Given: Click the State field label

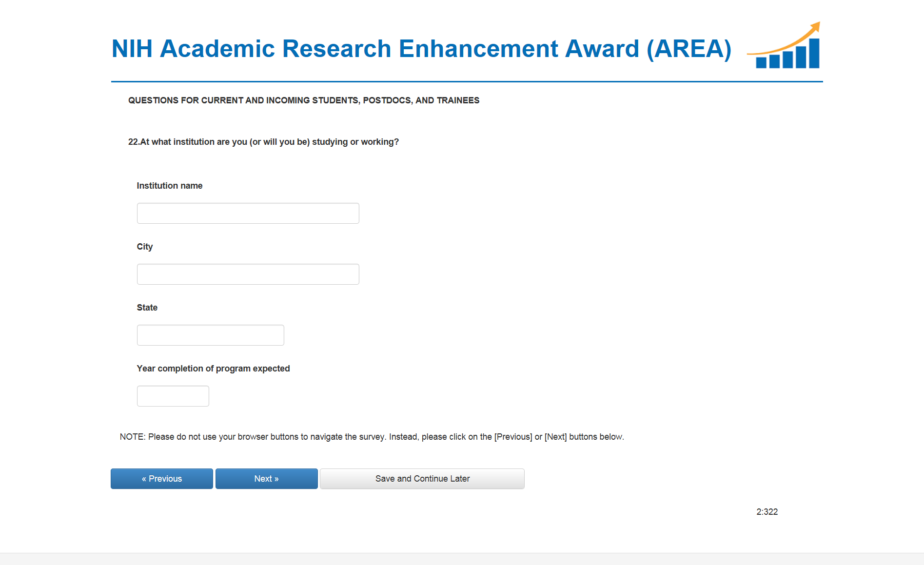Looking at the screenshot, I should tap(147, 308).
